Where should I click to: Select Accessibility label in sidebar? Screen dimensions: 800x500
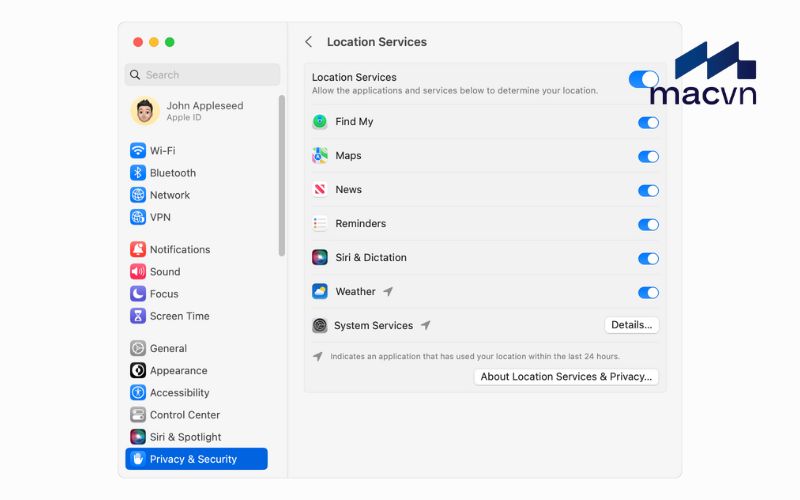tap(180, 392)
